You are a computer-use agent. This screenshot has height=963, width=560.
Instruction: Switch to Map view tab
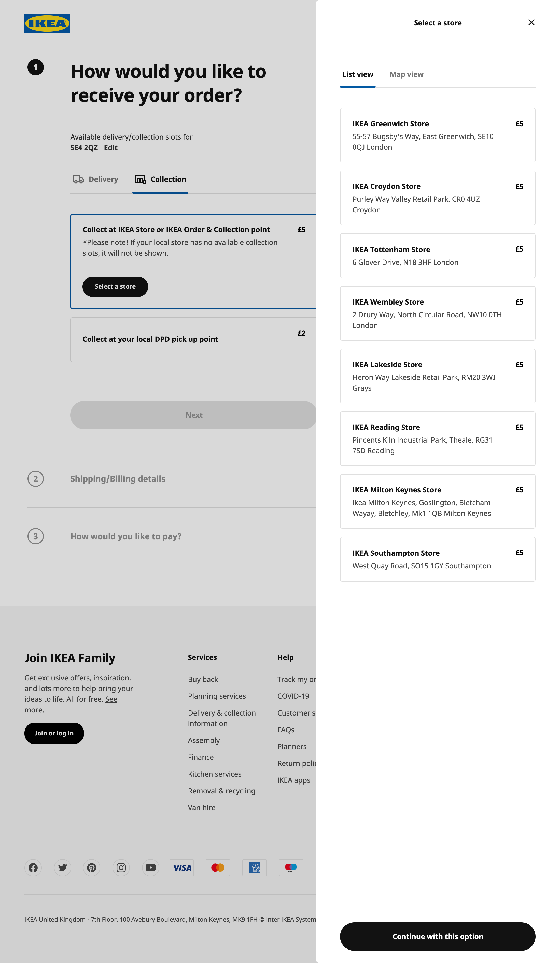[x=406, y=75]
